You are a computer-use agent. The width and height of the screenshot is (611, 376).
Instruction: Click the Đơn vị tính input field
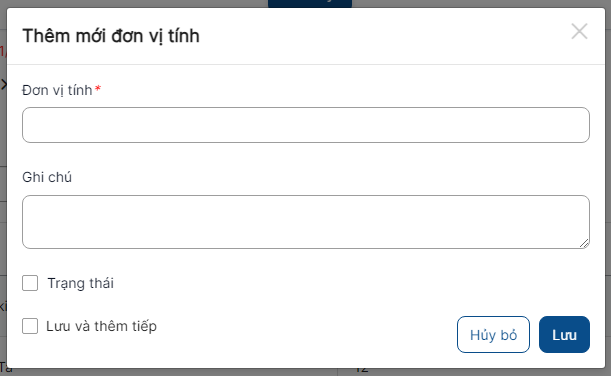306,125
